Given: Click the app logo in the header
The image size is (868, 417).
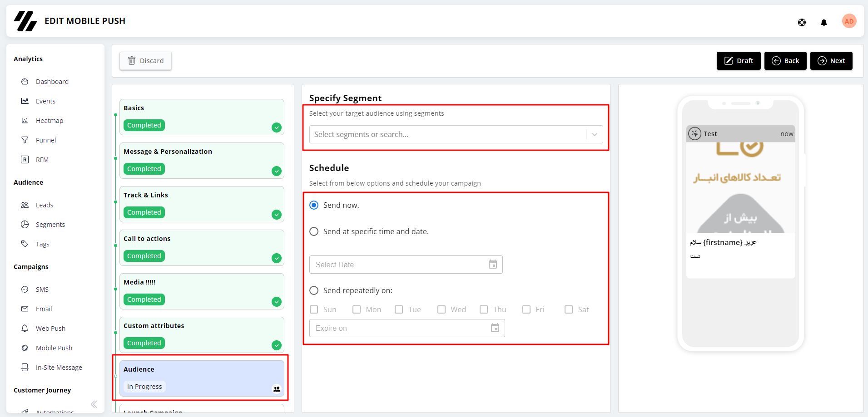Looking at the screenshot, I should pyautogui.click(x=25, y=21).
